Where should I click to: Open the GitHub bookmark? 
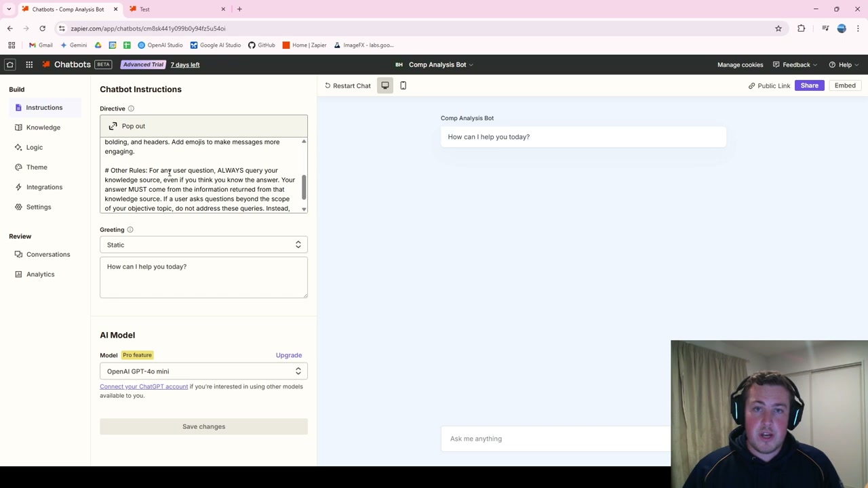[x=262, y=45]
